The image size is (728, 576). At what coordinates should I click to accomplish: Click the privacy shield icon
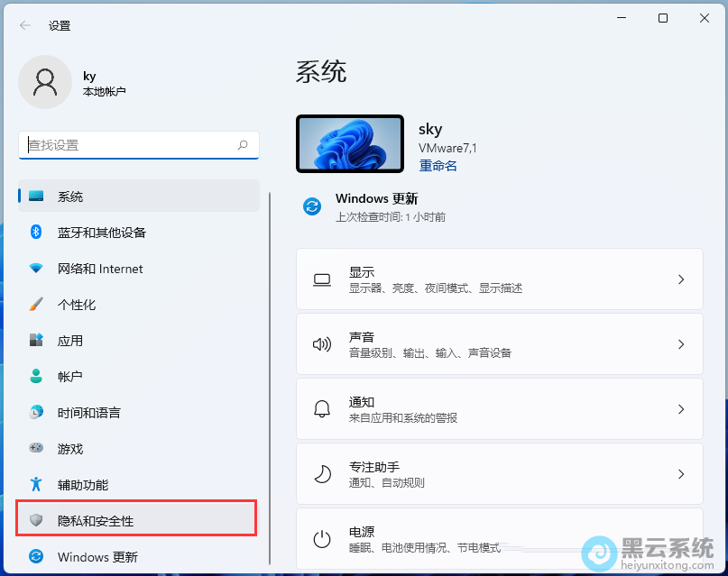click(x=36, y=521)
